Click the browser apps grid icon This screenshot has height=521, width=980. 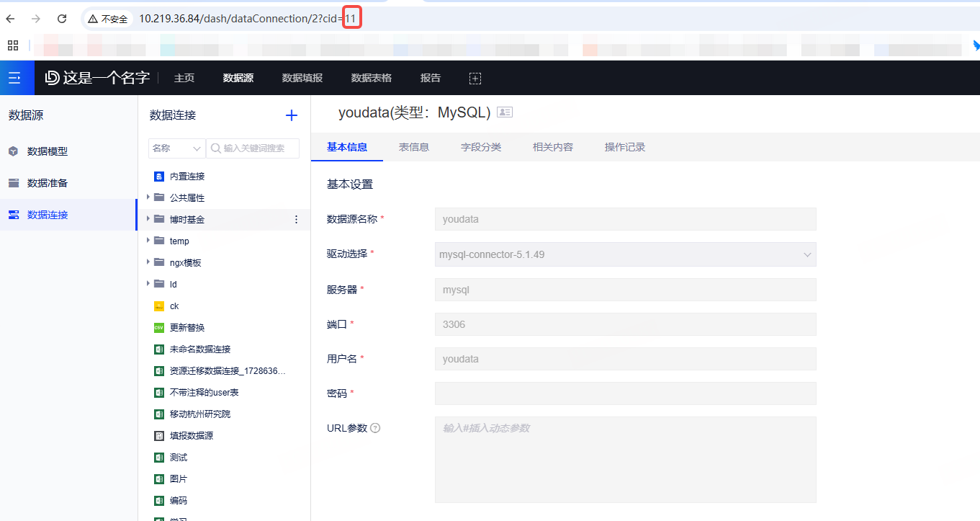coord(13,45)
